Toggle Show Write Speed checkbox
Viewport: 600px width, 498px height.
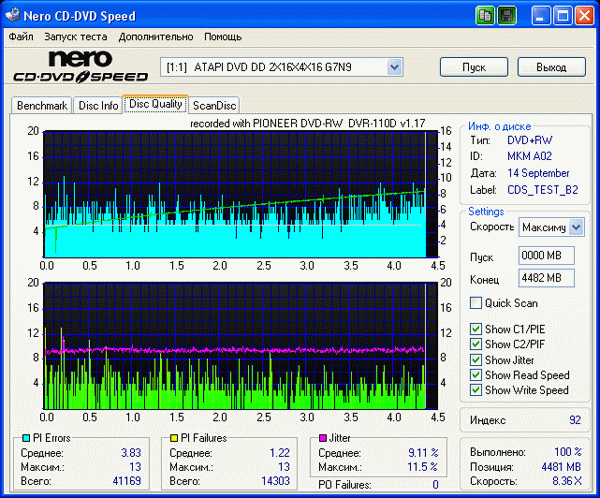[x=476, y=390]
